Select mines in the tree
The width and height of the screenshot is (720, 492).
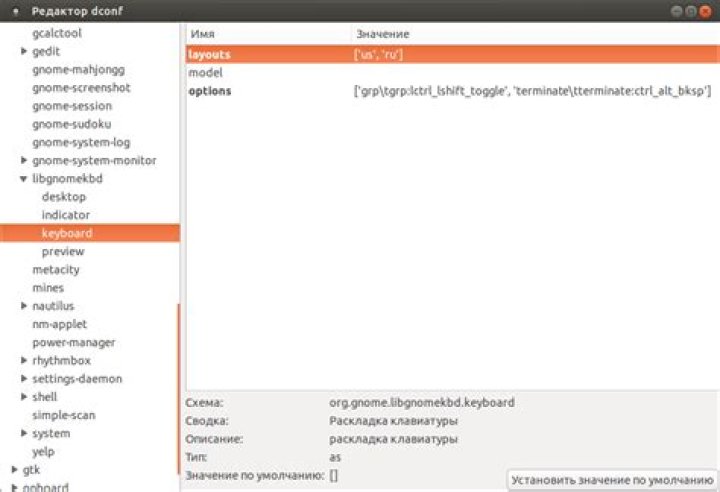(48, 288)
